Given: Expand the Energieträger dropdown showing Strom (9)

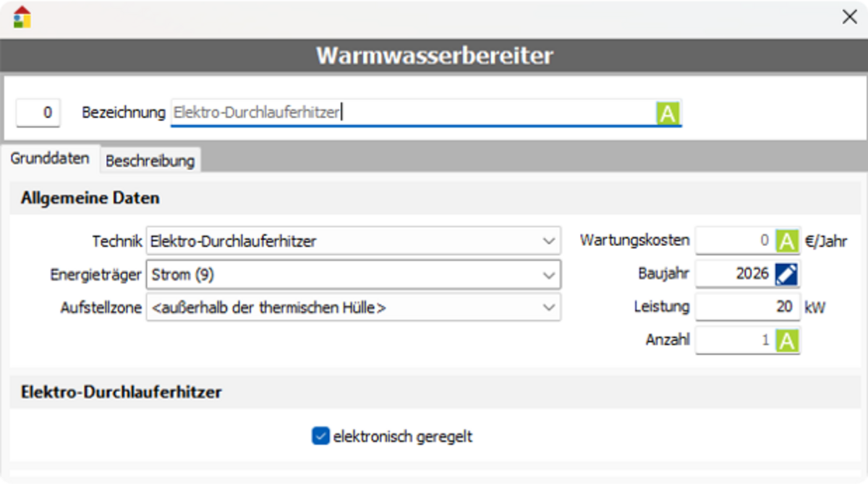Looking at the screenshot, I should point(549,274).
